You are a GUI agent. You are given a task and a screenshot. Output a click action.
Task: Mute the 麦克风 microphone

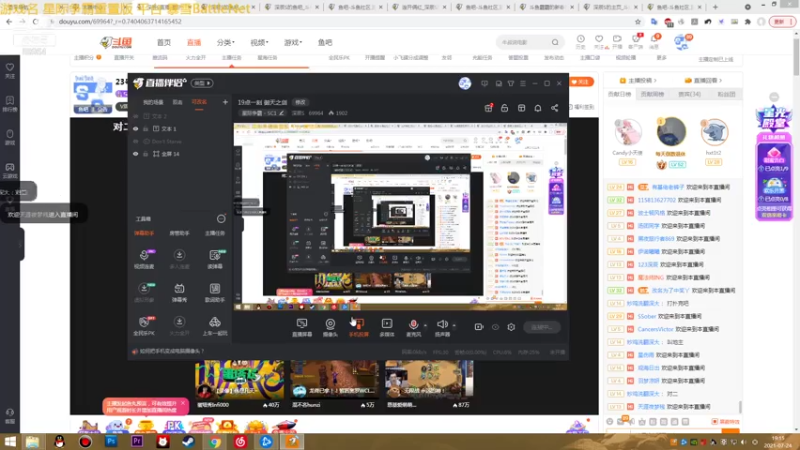(x=413, y=327)
